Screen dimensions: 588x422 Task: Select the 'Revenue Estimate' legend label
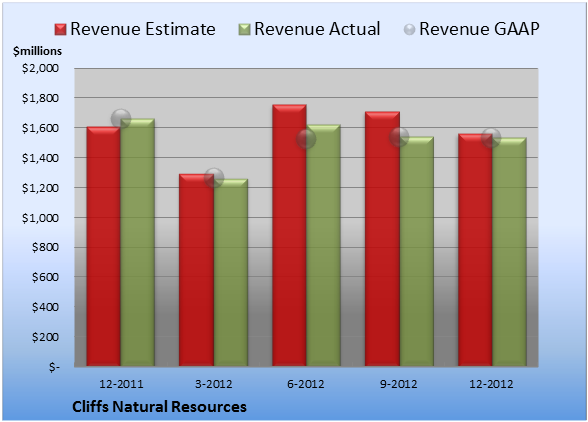pos(143,29)
